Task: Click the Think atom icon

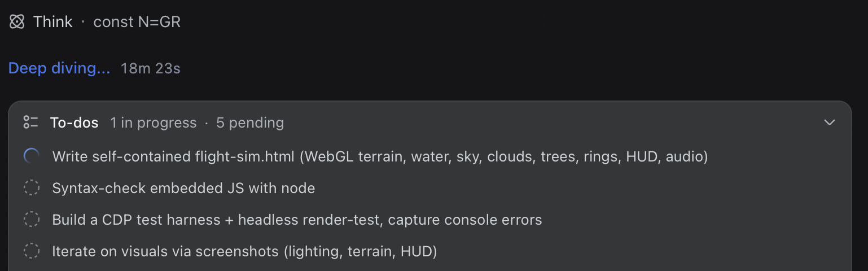Action: [17, 22]
